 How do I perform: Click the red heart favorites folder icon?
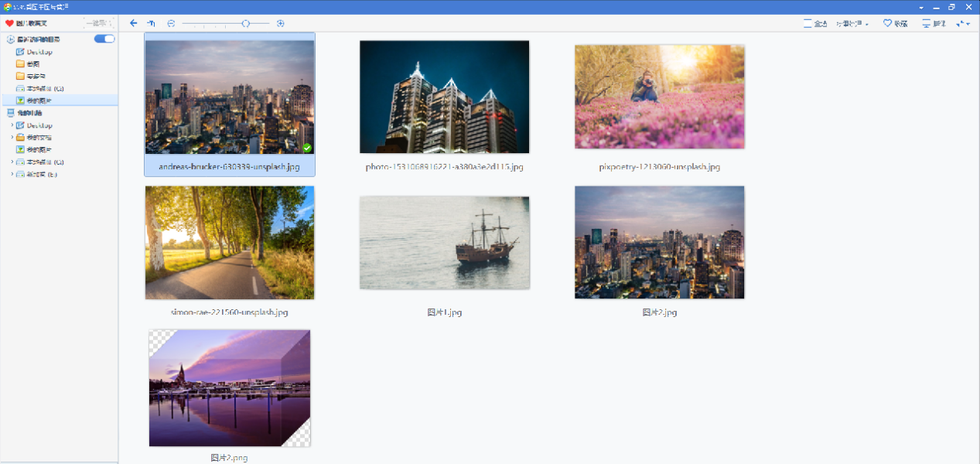(9, 23)
